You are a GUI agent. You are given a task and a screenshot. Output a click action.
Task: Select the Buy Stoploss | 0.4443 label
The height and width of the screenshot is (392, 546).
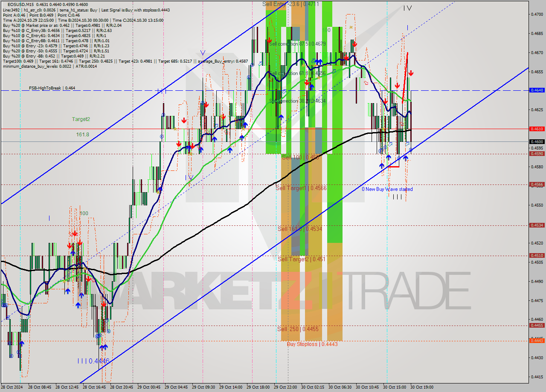point(312,344)
